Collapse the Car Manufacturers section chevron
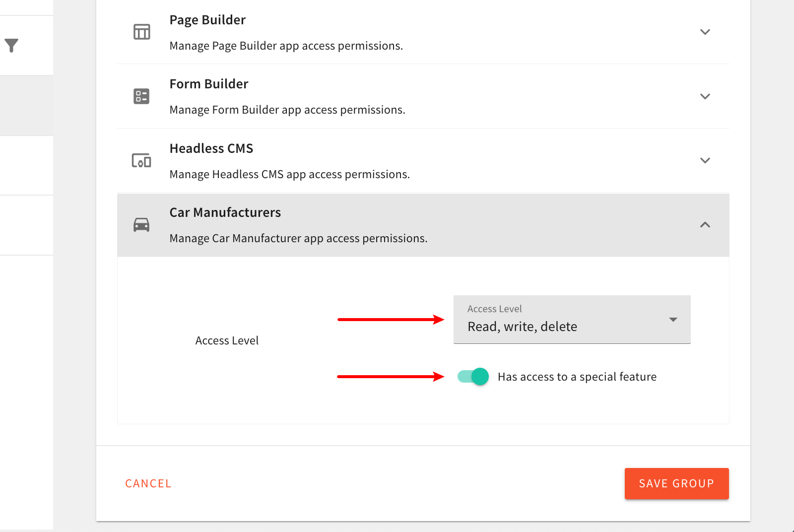 click(705, 225)
